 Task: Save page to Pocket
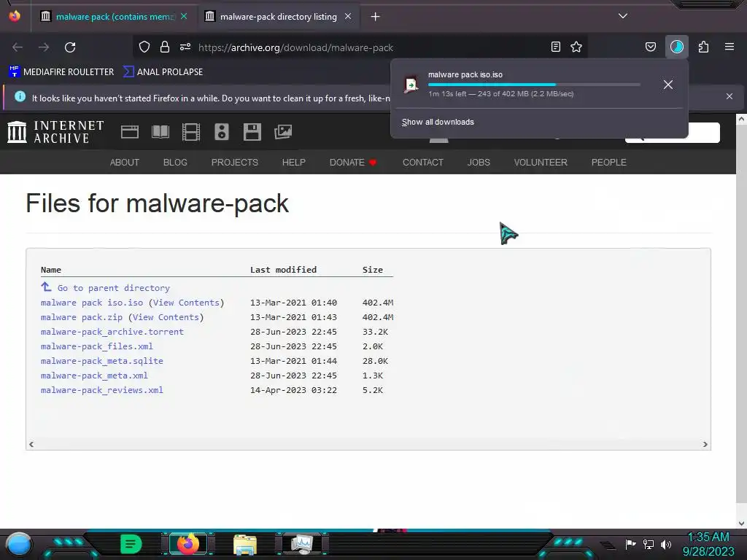[650, 47]
